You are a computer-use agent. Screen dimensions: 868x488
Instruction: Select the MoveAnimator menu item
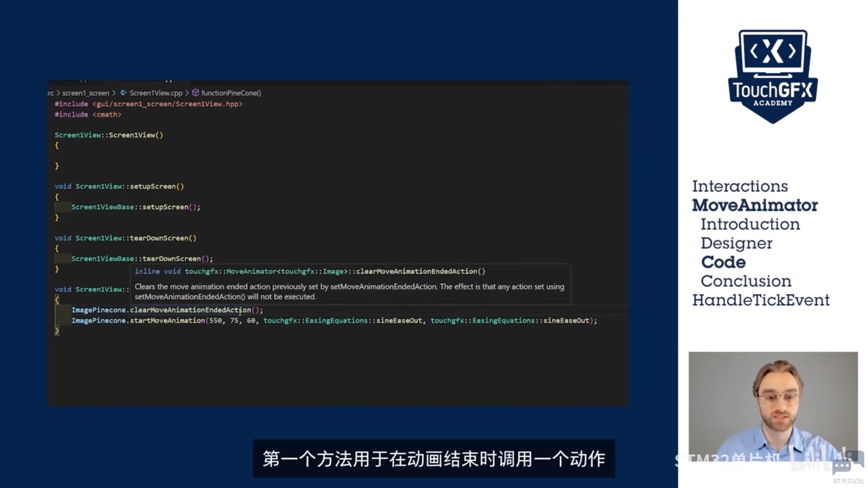[755, 204]
